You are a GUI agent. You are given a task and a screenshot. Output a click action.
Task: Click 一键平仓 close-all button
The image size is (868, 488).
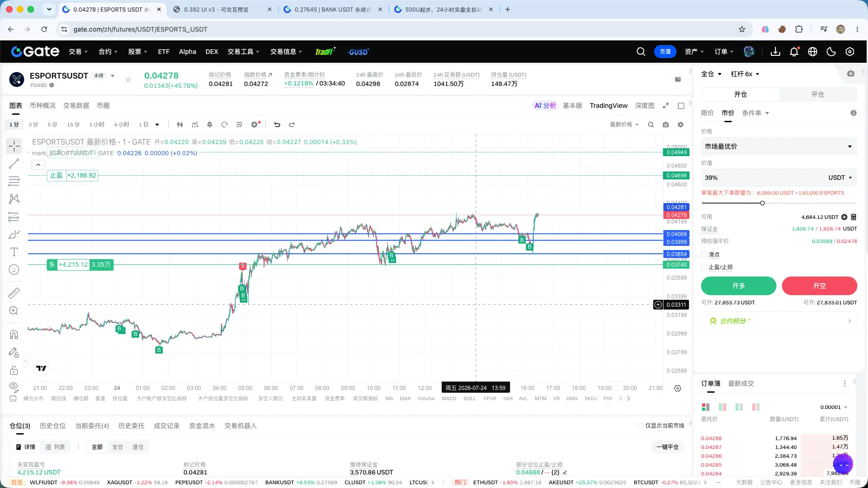click(667, 447)
